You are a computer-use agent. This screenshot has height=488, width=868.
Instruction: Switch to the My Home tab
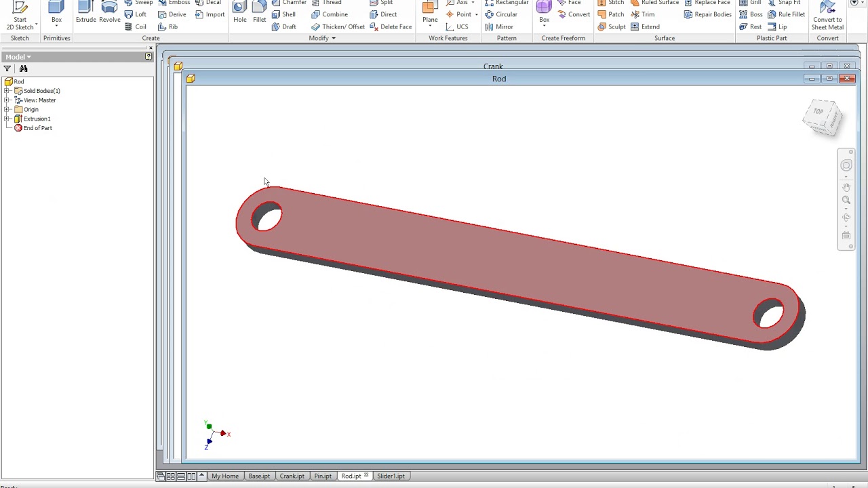[225, 476]
